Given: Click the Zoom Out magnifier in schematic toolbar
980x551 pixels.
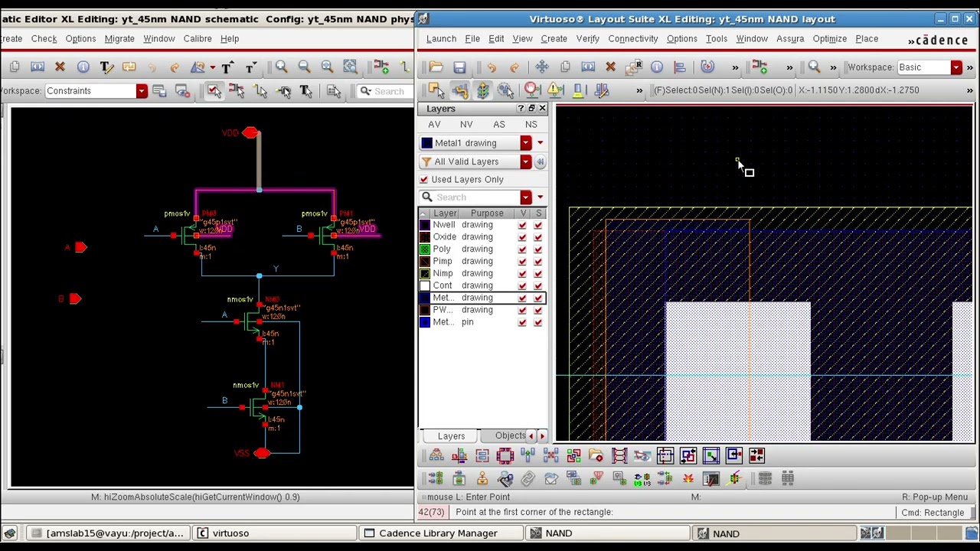Looking at the screenshot, I should pos(304,67).
